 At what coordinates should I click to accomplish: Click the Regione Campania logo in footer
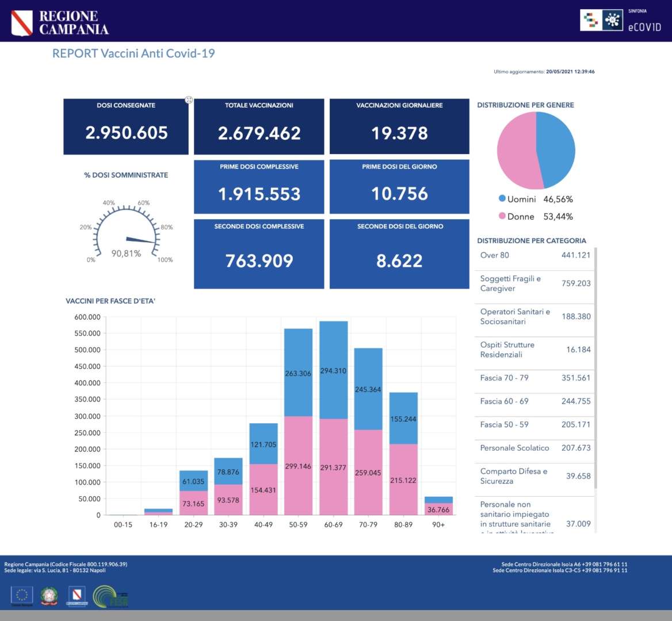(77, 596)
